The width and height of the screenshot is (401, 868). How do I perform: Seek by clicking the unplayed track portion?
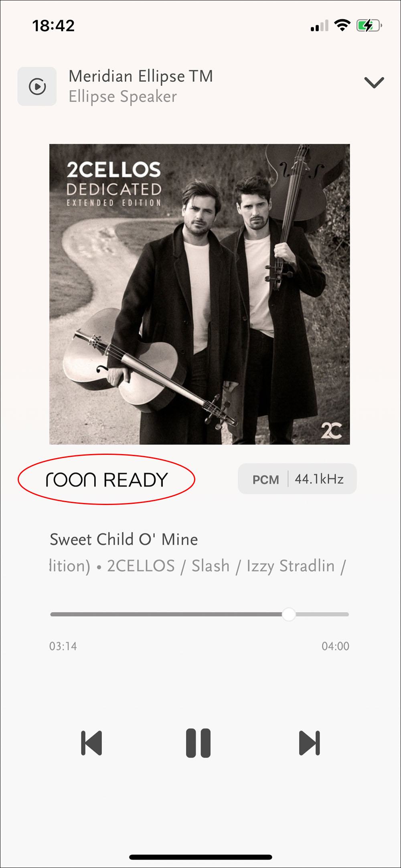(322, 614)
